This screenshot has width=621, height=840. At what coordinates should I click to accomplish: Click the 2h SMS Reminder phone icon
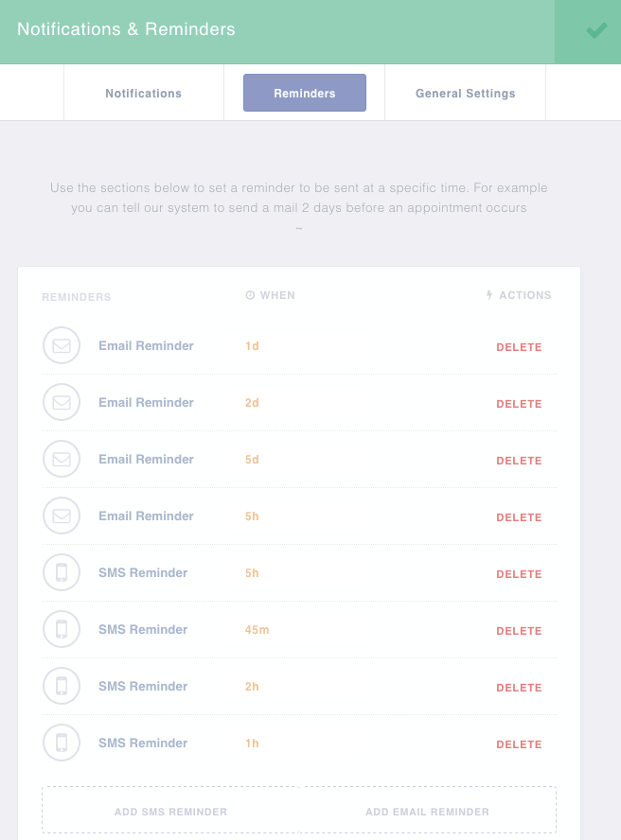[62, 687]
